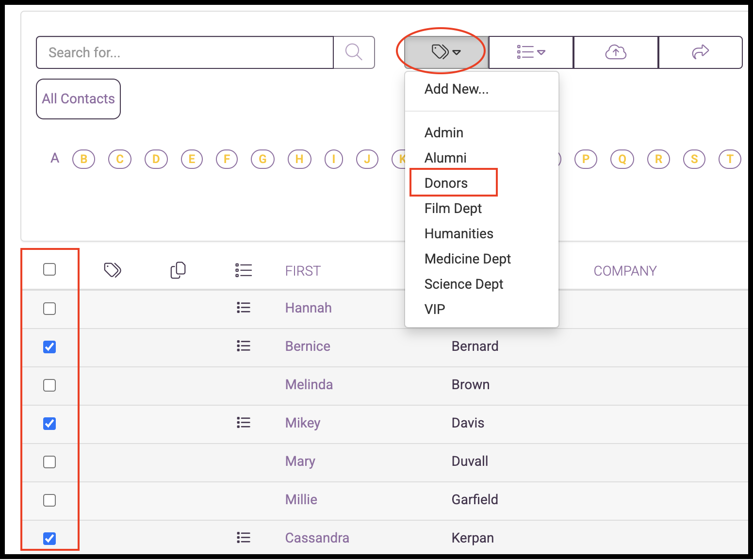Click the search magnifier icon
753x560 pixels.
coord(354,52)
